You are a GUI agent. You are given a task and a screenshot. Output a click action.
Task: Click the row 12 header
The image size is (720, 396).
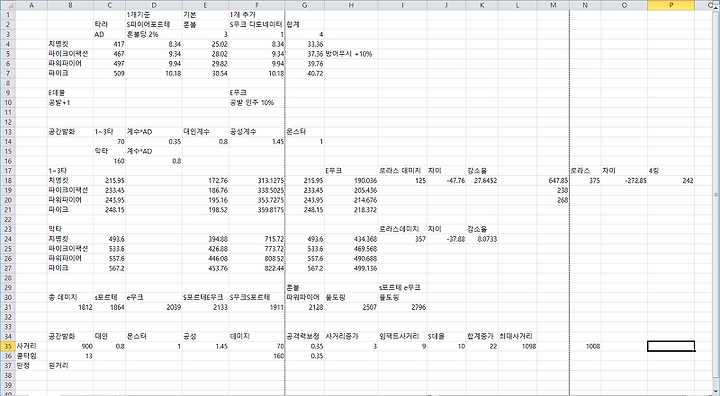[8, 122]
